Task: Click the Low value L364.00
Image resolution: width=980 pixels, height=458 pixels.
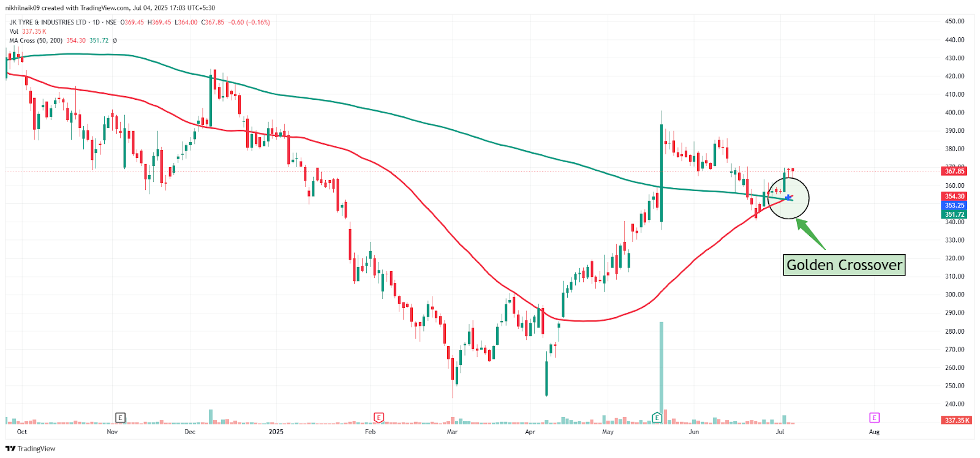Action: [x=186, y=22]
